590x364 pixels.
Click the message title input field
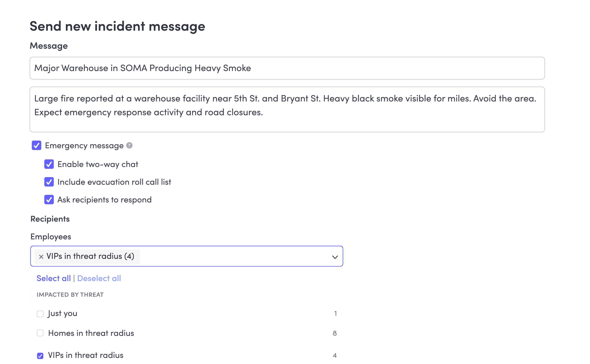coord(287,68)
